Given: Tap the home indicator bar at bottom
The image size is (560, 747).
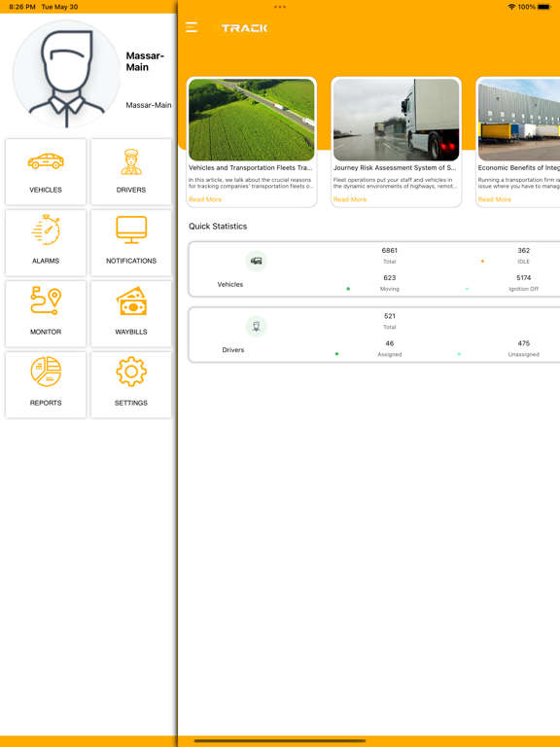Looking at the screenshot, I should [280, 741].
